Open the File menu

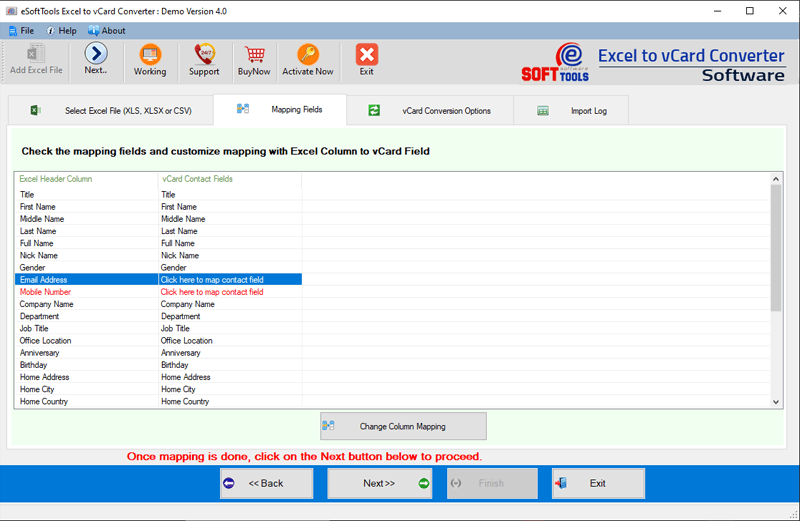pos(21,31)
